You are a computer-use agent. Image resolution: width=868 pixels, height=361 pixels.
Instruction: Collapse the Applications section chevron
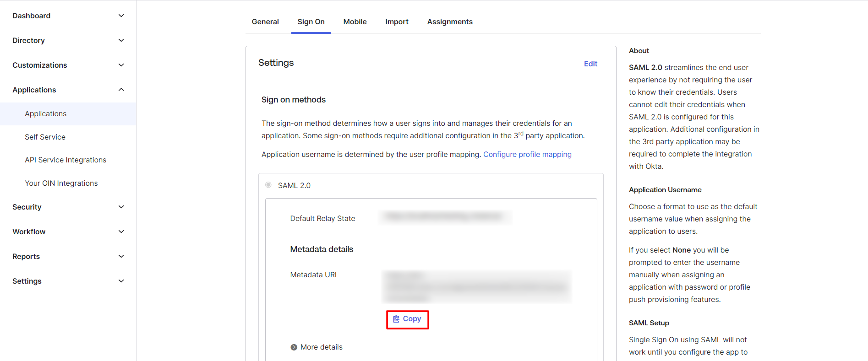tap(121, 90)
